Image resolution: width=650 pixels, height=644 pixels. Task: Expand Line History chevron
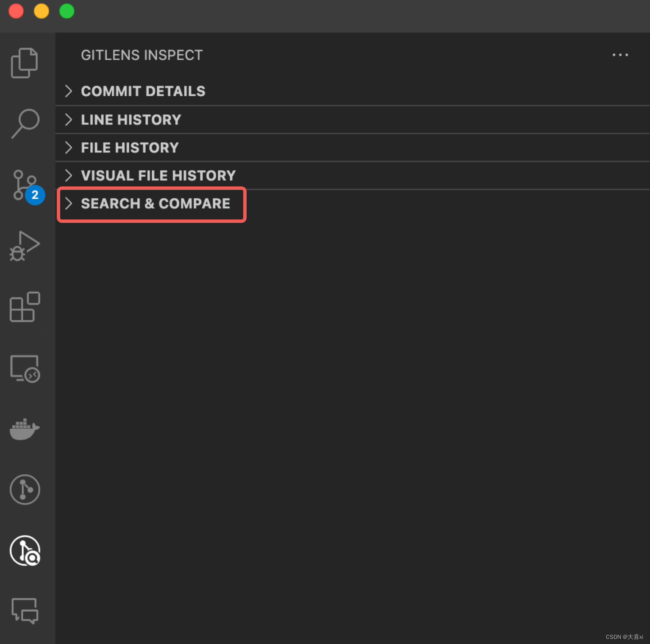(69, 119)
